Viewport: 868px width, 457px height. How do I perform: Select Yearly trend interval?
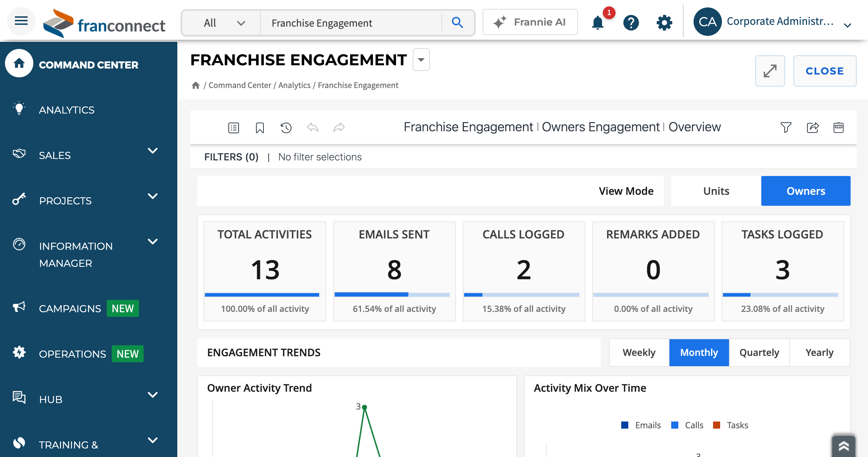coord(820,353)
